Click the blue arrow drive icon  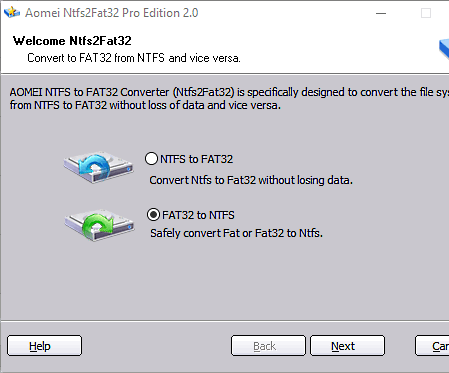coord(99,167)
